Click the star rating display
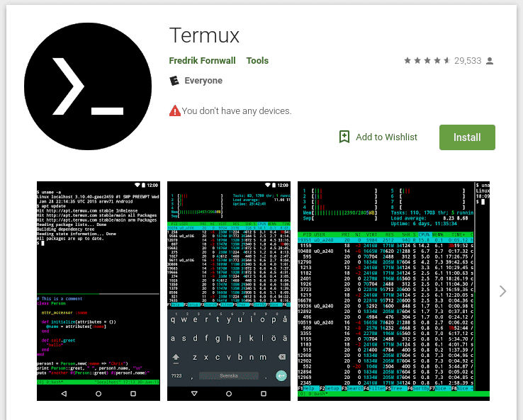The width and height of the screenshot is (523, 420). [x=427, y=61]
